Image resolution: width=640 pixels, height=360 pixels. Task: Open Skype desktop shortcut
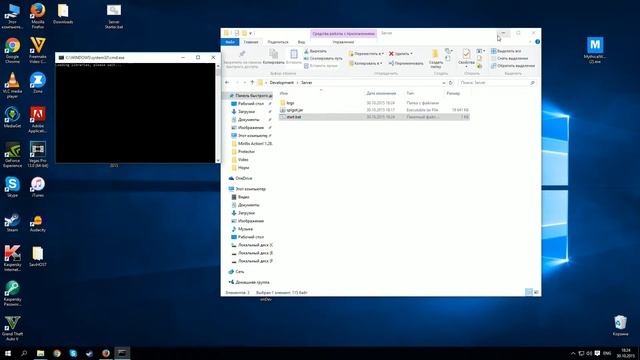(13, 187)
